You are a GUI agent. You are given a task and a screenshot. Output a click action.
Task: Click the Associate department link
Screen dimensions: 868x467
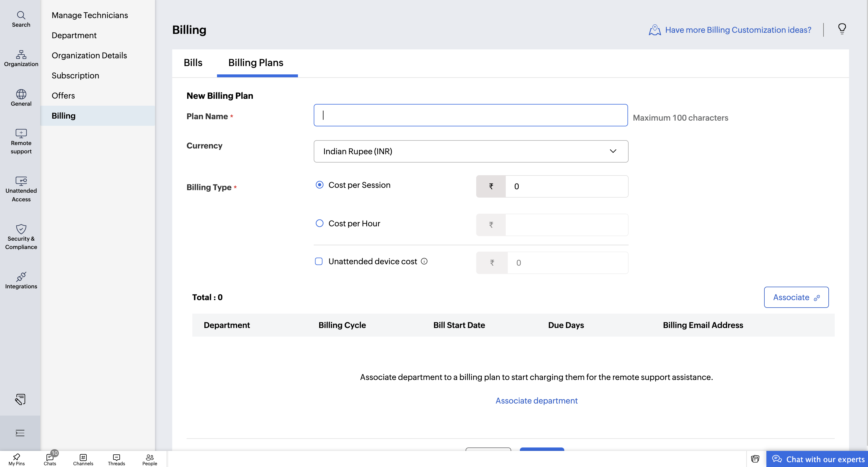tap(536, 401)
